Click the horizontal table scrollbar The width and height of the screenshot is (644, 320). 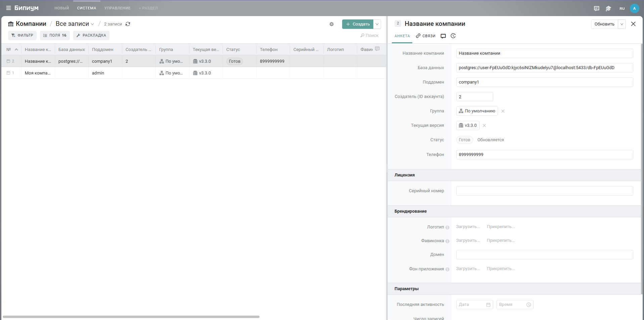pos(131,317)
